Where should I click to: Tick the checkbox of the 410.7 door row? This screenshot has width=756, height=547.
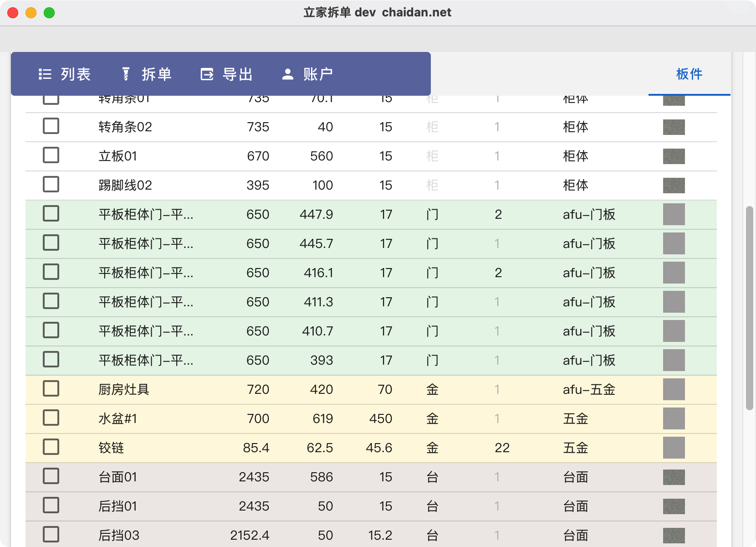coord(51,330)
